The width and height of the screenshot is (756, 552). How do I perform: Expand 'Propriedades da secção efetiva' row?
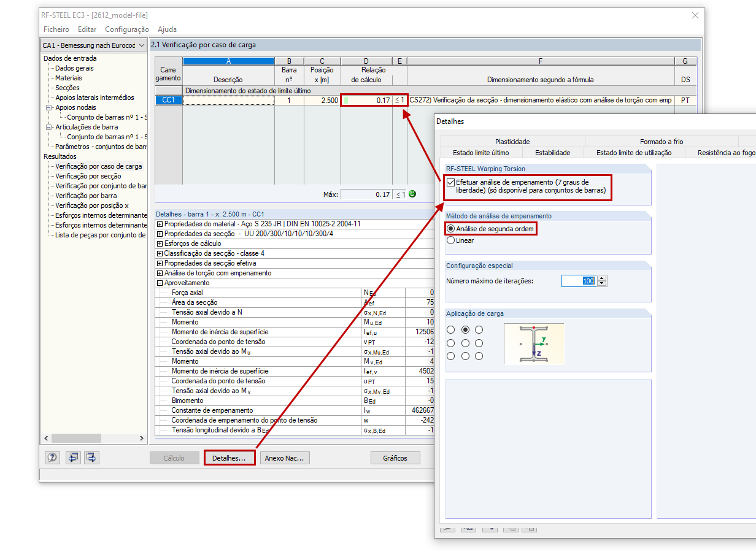(160, 263)
